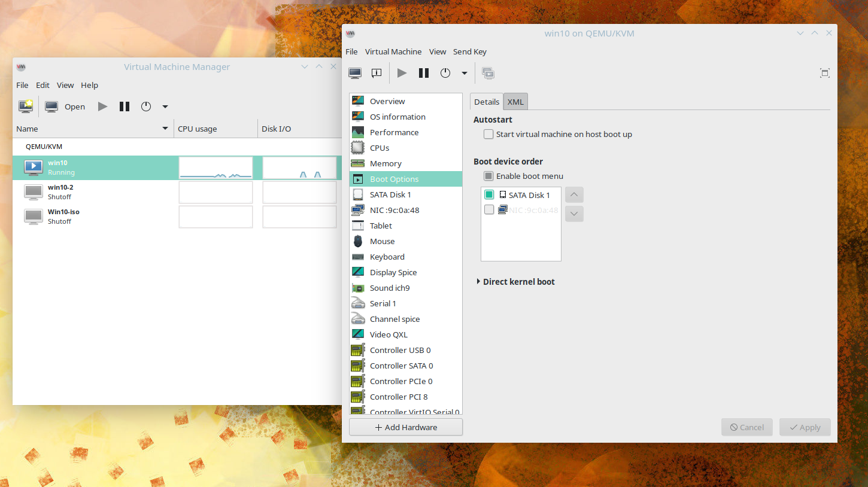This screenshot has width=868, height=487.
Task: Check the NIC :9c:0a:48 boot device checkbox
Action: pos(489,210)
